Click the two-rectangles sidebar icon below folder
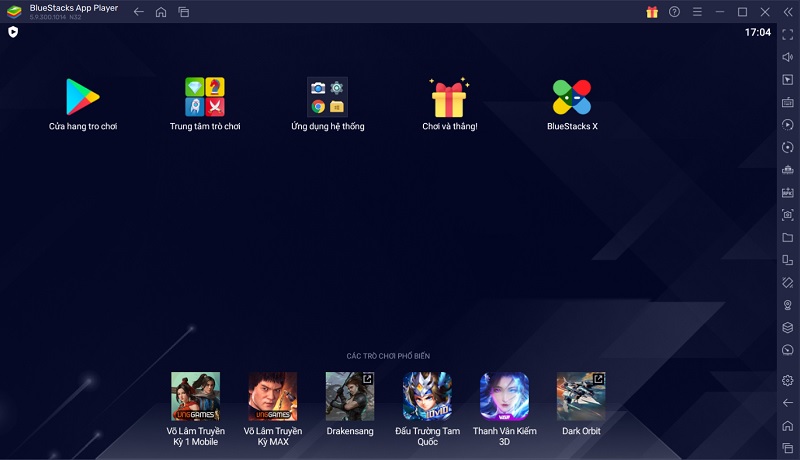800x460 pixels. tap(788, 260)
